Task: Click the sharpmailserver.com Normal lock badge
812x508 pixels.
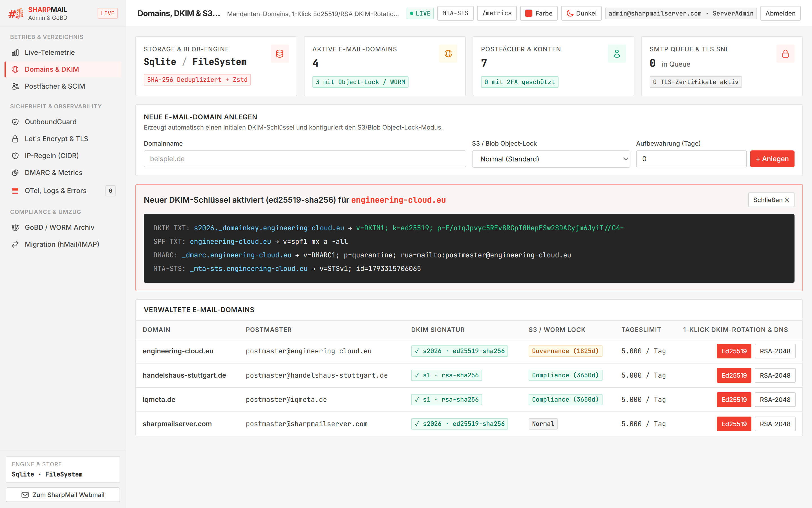Action: [x=542, y=424]
